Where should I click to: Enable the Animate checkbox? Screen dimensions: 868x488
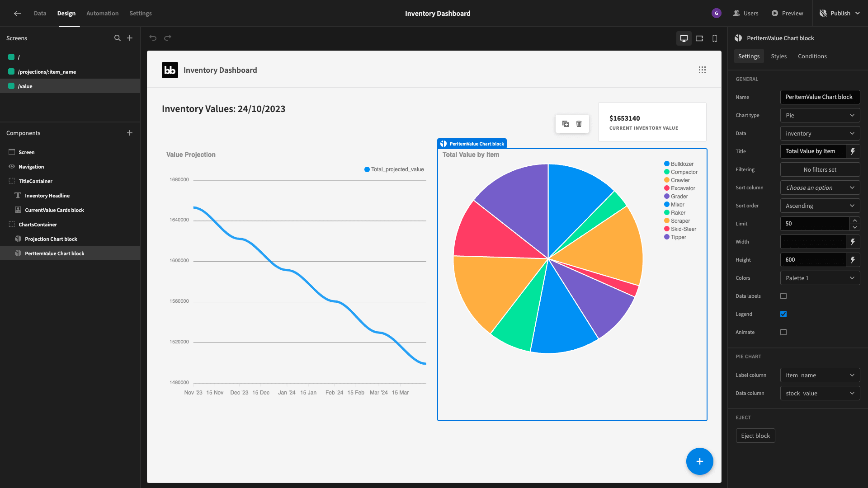point(783,332)
